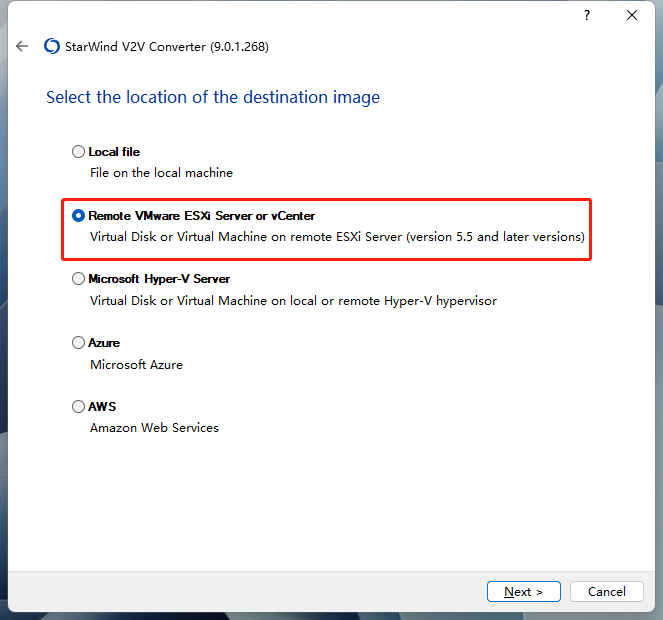Viewport: 663px width, 620px height.
Task: Pick the Azure radio button
Action: [x=79, y=343]
